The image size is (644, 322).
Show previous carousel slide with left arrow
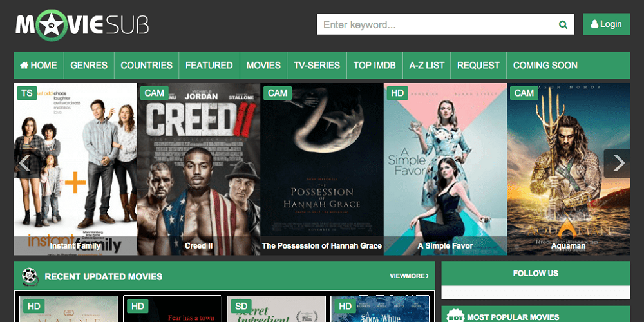pyautogui.click(x=24, y=163)
